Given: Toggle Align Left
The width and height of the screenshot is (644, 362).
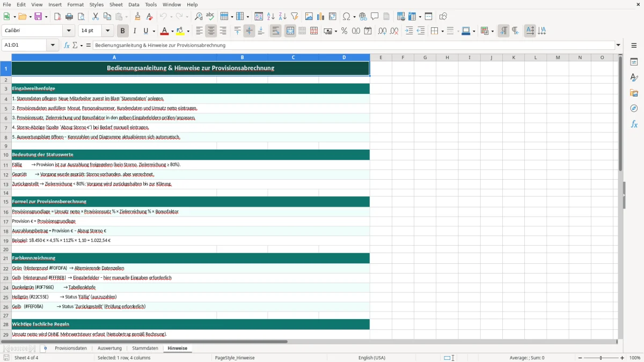Looking at the screenshot, I should point(200,31).
